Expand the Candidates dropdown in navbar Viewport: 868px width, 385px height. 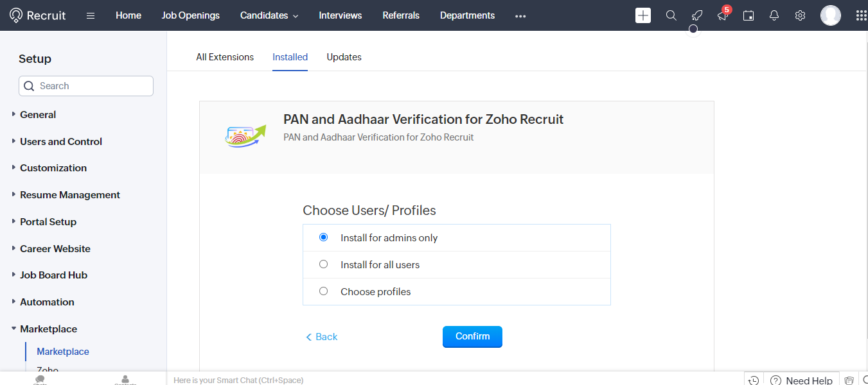tap(269, 15)
